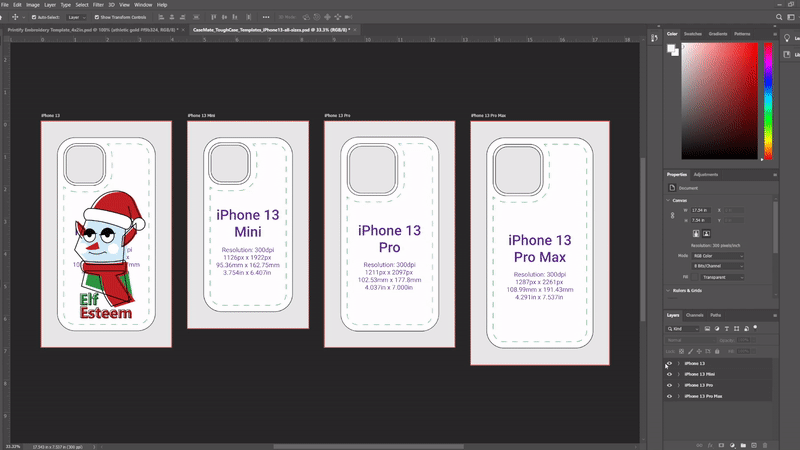Create a new group with the folder icon
This screenshot has width=800, height=450.
pyautogui.click(x=744, y=444)
